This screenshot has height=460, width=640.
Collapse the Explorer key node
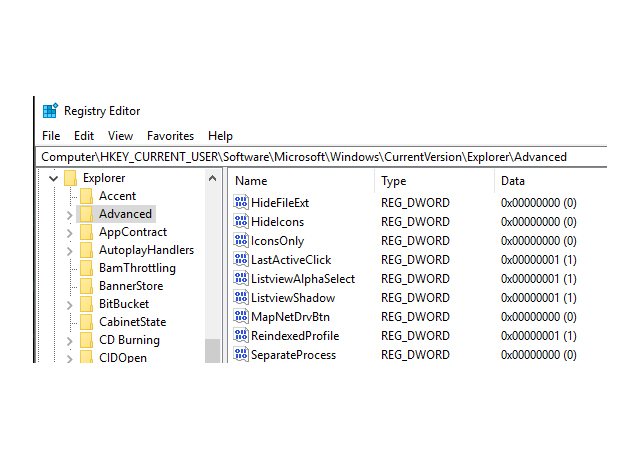[x=53, y=178]
